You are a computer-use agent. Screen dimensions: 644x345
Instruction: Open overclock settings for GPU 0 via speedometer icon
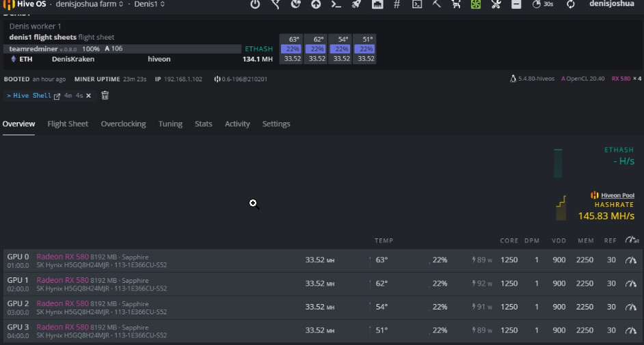coord(631,260)
